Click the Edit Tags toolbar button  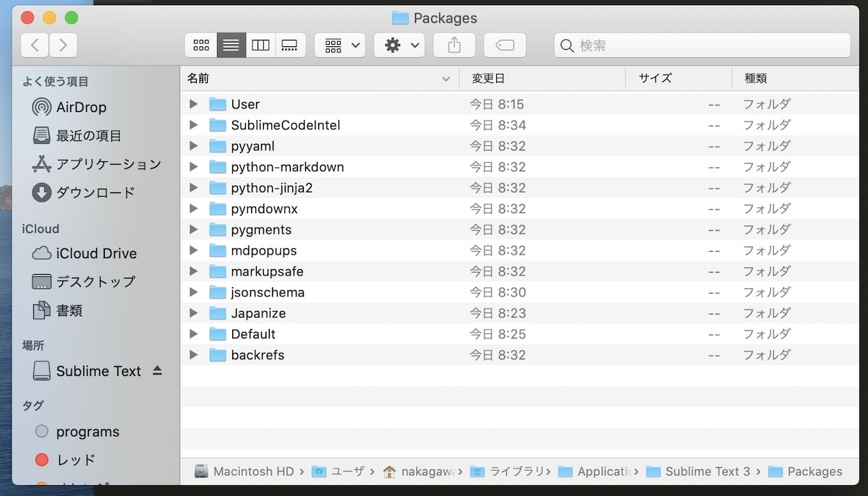[x=505, y=46]
